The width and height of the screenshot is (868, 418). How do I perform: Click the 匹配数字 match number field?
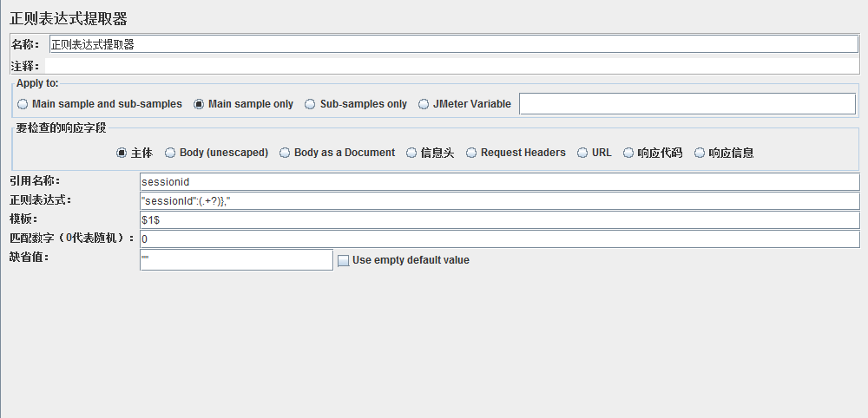tap(499, 238)
